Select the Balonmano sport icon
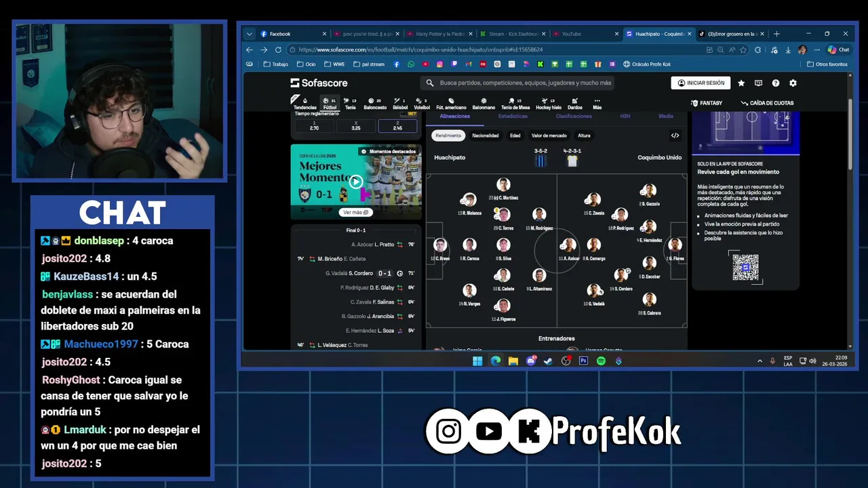 click(484, 104)
